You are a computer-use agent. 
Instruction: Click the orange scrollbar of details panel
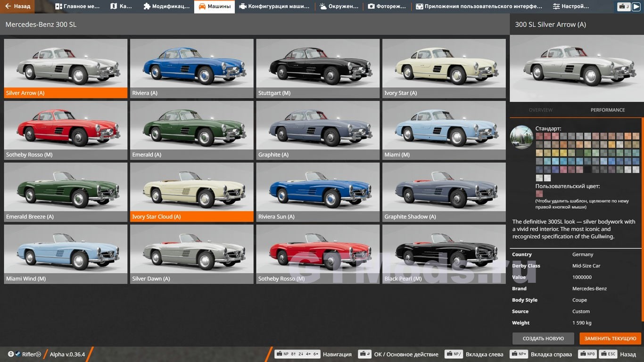point(642,219)
